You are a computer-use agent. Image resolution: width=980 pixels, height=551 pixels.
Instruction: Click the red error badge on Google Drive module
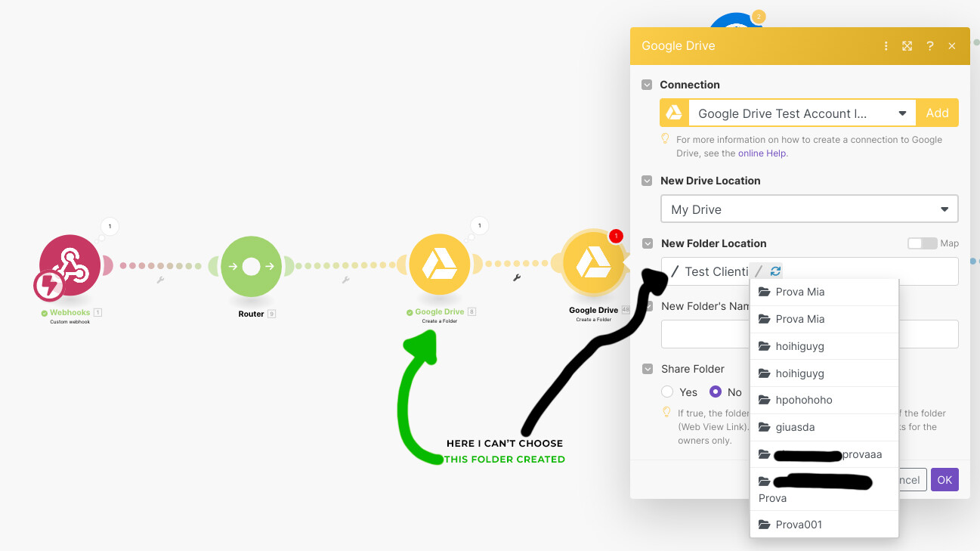617,236
